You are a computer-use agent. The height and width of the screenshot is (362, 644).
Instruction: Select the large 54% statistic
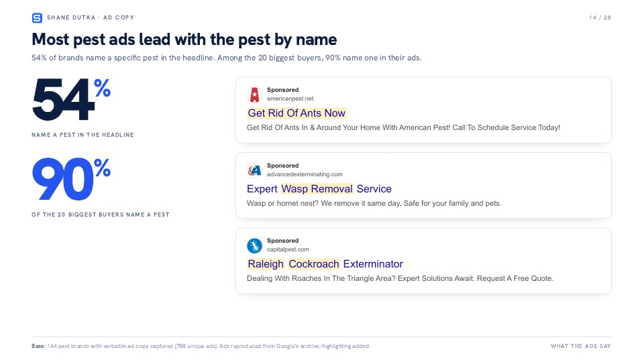tap(72, 100)
